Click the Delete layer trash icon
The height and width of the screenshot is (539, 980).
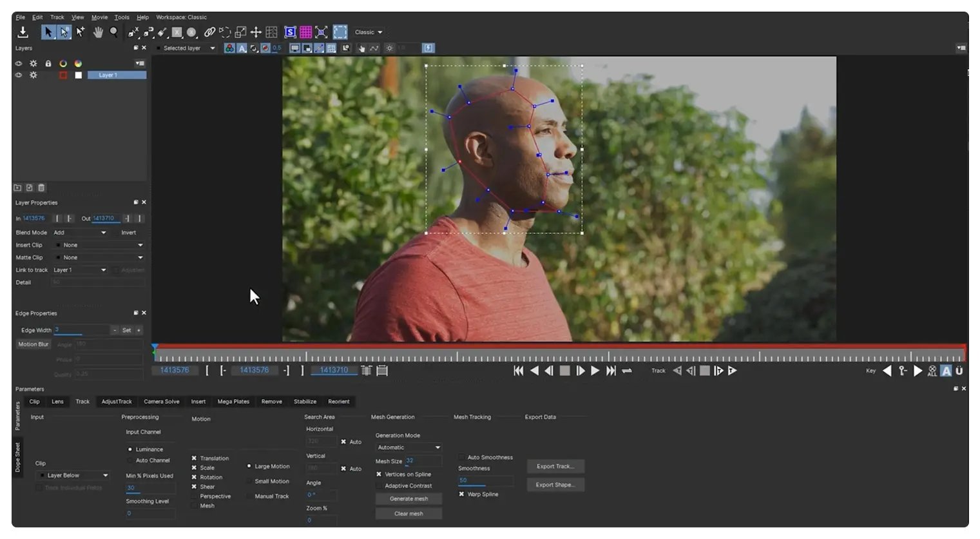(41, 188)
